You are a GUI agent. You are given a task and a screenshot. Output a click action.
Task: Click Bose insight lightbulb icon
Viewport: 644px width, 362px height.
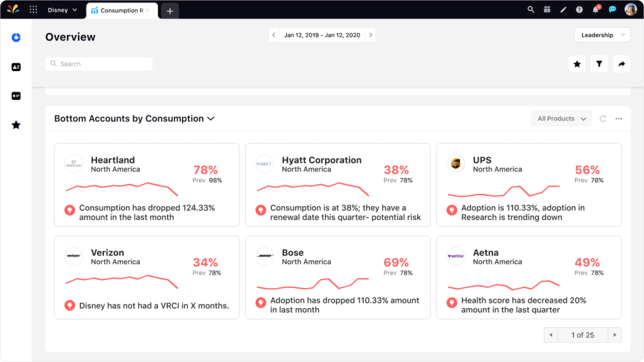click(x=261, y=303)
